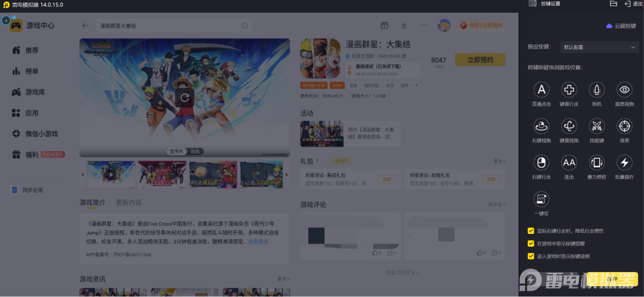Viewport: 644px width, 297px height.
Task: Click the yellow 保存 save button
Action: pyautogui.click(x=612, y=279)
